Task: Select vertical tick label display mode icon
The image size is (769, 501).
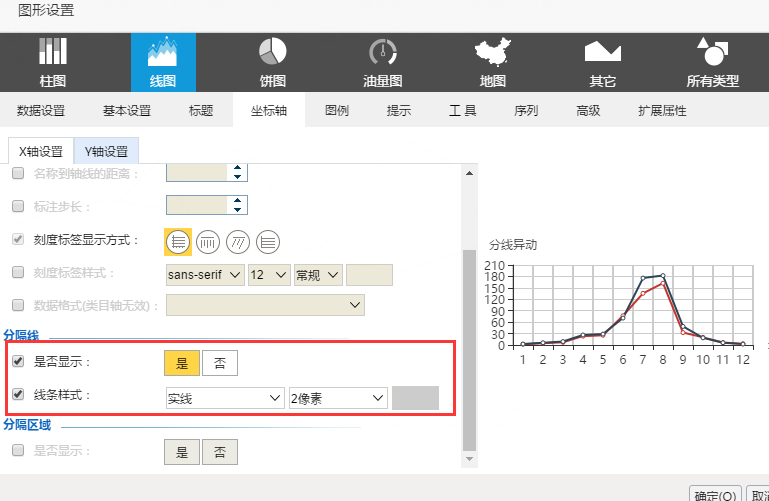Action: click(x=208, y=242)
